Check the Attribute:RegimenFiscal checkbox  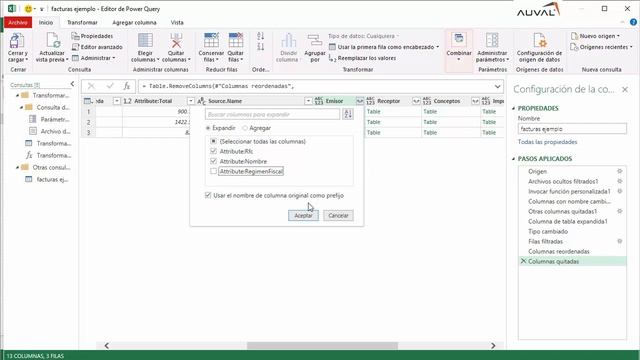pos(213,171)
